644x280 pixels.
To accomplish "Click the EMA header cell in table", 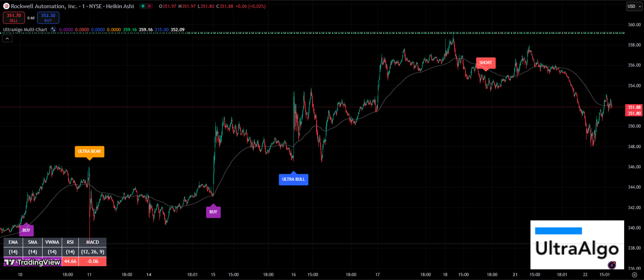I will [x=13, y=242].
